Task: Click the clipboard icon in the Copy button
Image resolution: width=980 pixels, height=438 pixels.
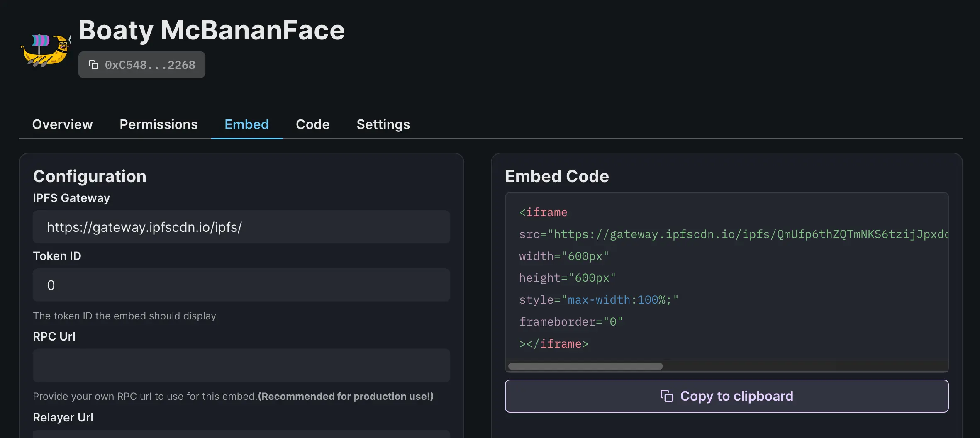Action: [666, 396]
